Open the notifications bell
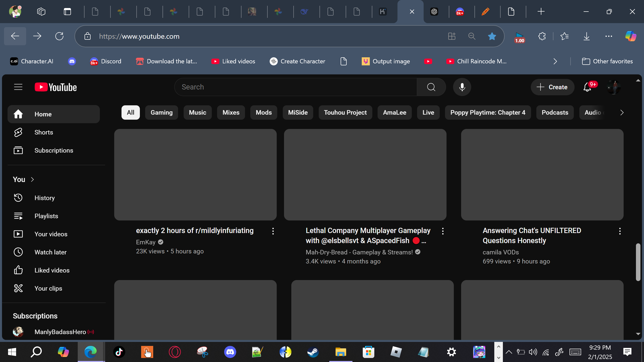 pyautogui.click(x=587, y=87)
